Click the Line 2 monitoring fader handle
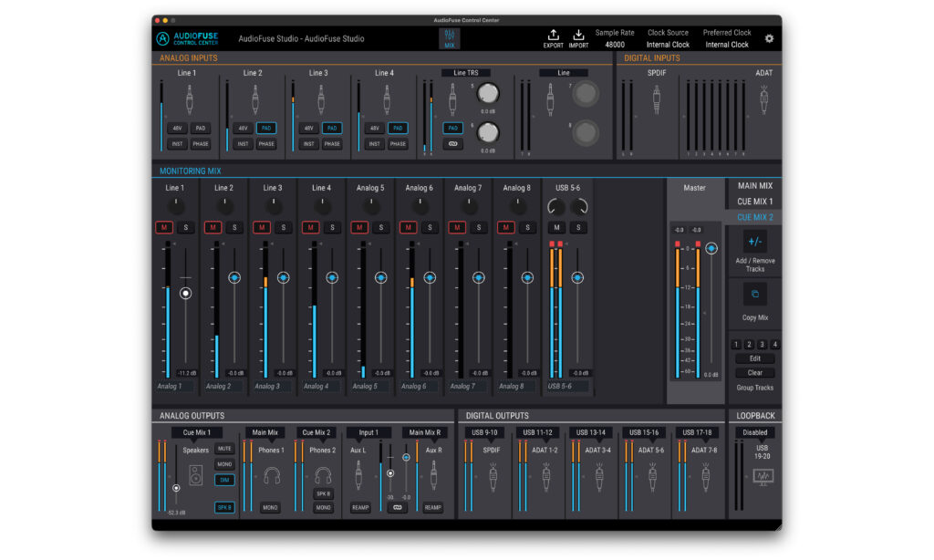Viewport: 934px width, 560px height. pos(234,277)
